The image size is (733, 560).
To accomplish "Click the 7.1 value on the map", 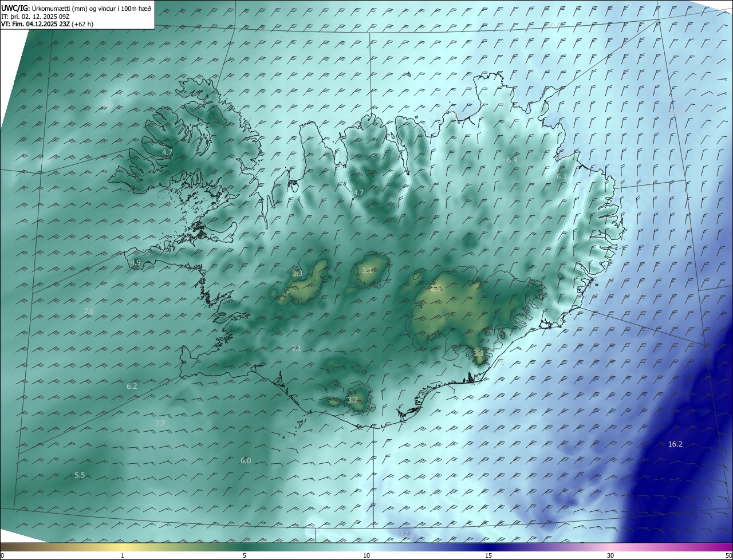I will (297, 348).
